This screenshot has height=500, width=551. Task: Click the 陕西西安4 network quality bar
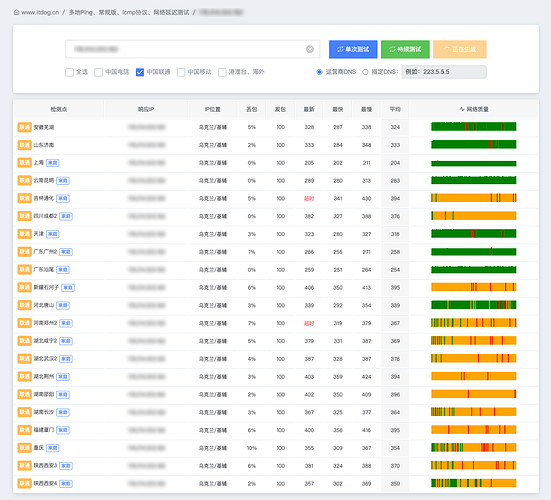(x=474, y=483)
